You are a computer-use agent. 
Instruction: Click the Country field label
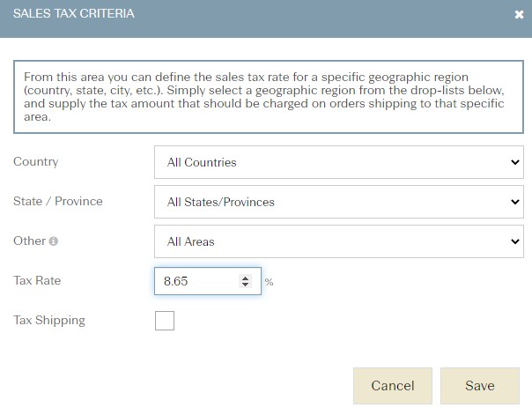35,161
